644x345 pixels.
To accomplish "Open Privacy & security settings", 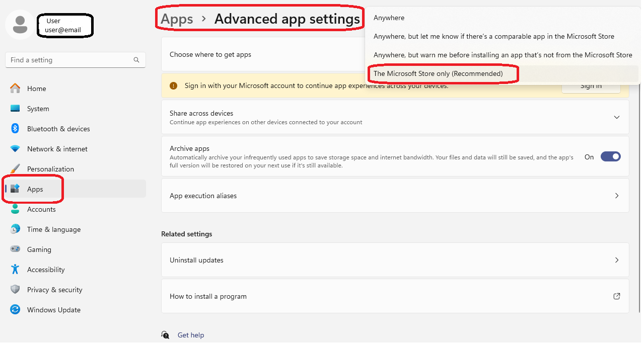I will 76,290.
